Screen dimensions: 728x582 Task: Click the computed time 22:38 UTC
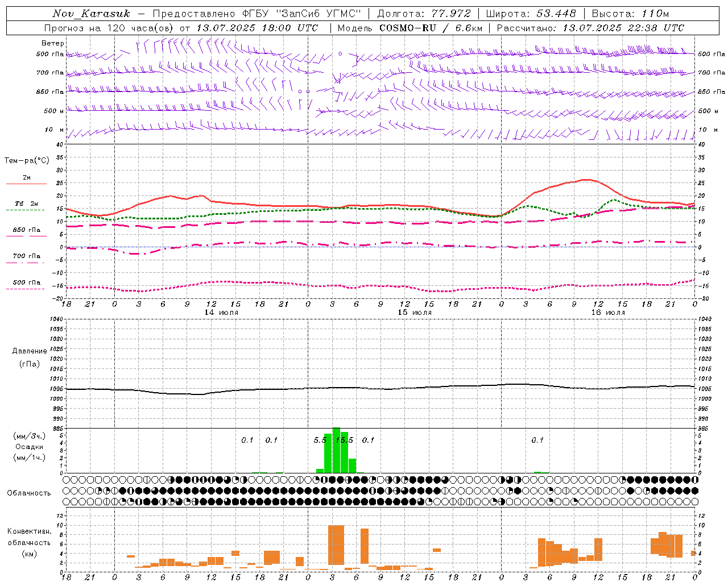[x=656, y=28]
